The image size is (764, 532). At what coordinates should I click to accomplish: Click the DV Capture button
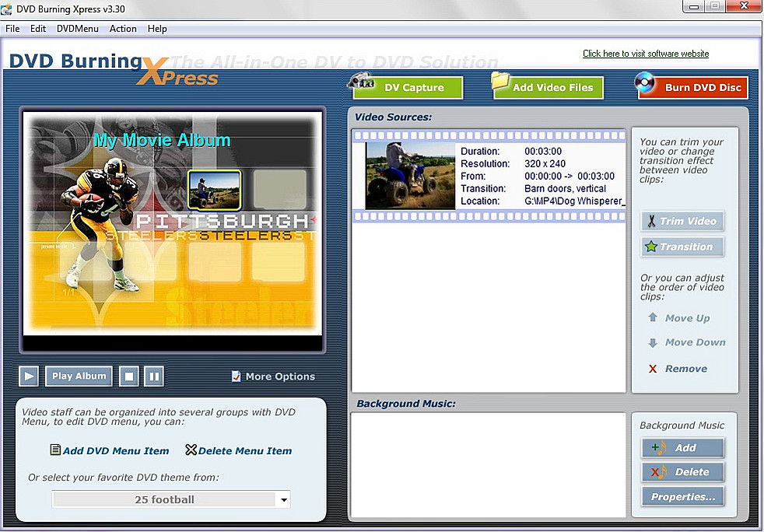408,88
